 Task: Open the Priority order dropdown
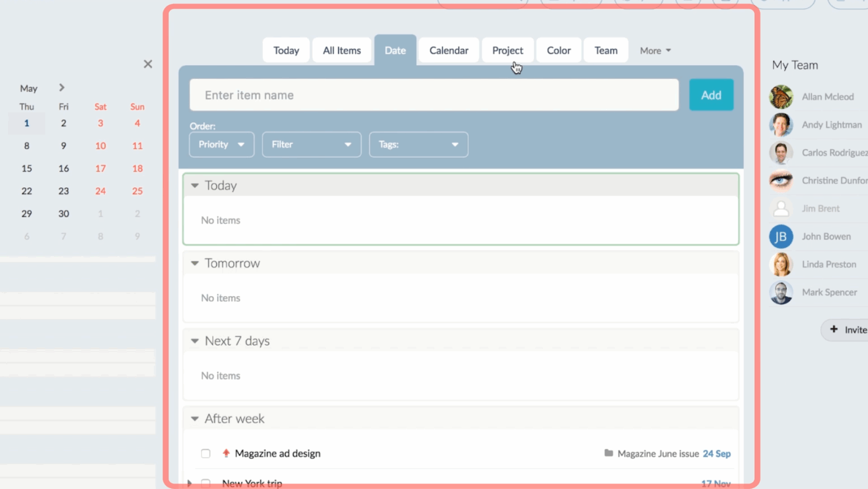click(x=221, y=145)
